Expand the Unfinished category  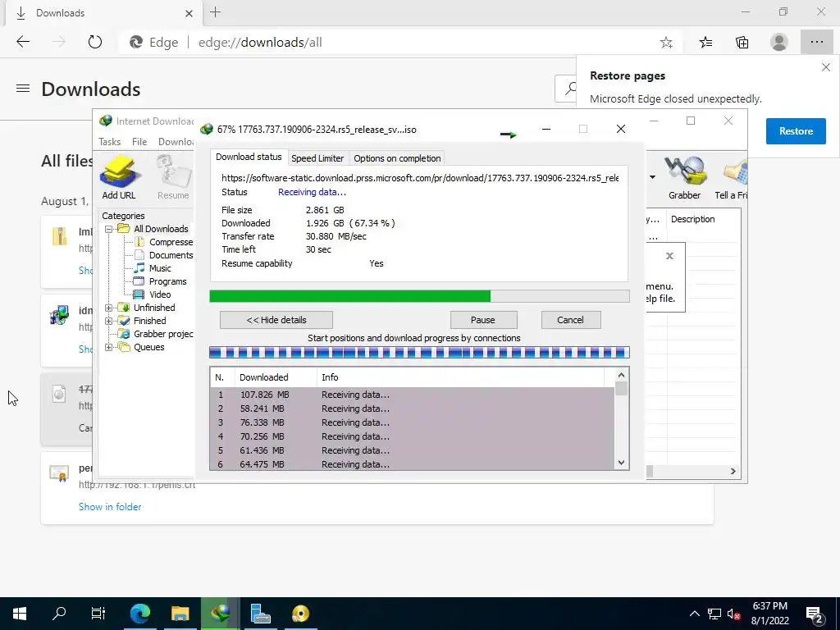pos(109,308)
